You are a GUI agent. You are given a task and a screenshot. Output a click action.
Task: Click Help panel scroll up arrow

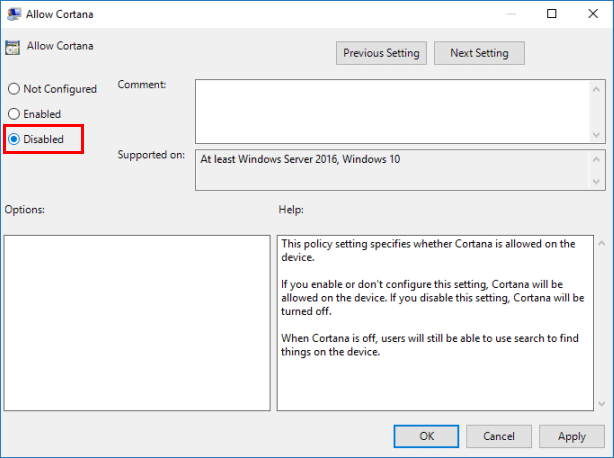(602, 243)
